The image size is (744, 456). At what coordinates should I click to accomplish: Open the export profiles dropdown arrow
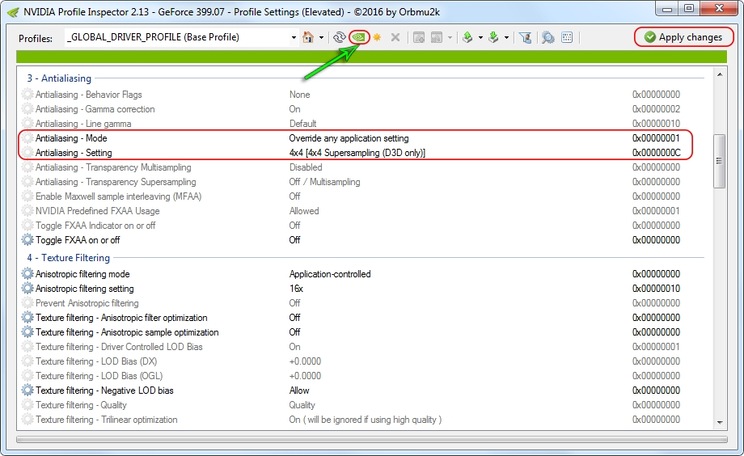tap(481, 37)
